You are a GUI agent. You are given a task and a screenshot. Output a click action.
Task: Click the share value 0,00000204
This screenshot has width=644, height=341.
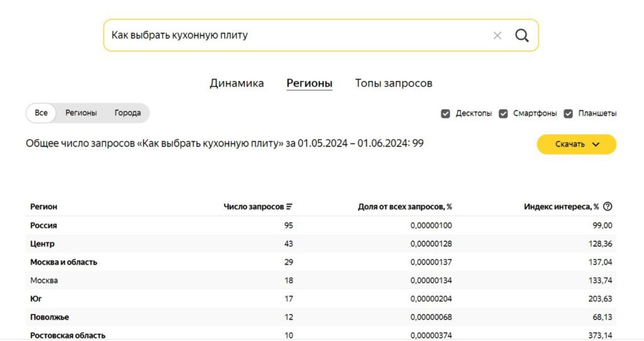pyautogui.click(x=431, y=299)
